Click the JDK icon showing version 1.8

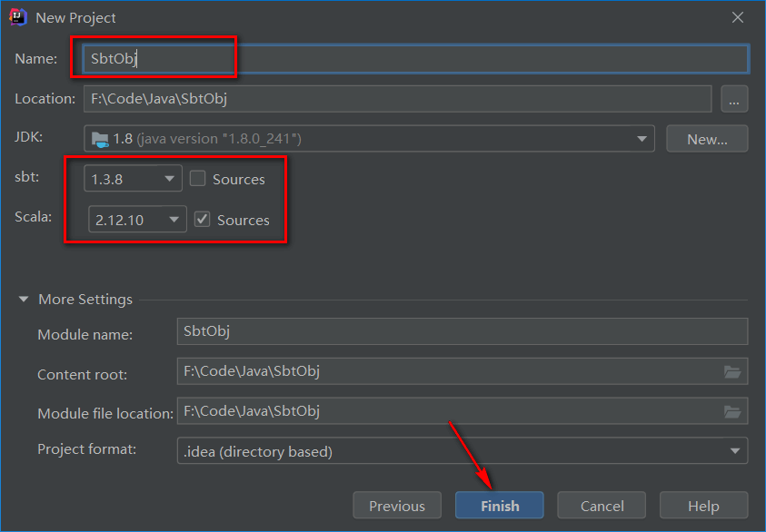tap(102, 137)
